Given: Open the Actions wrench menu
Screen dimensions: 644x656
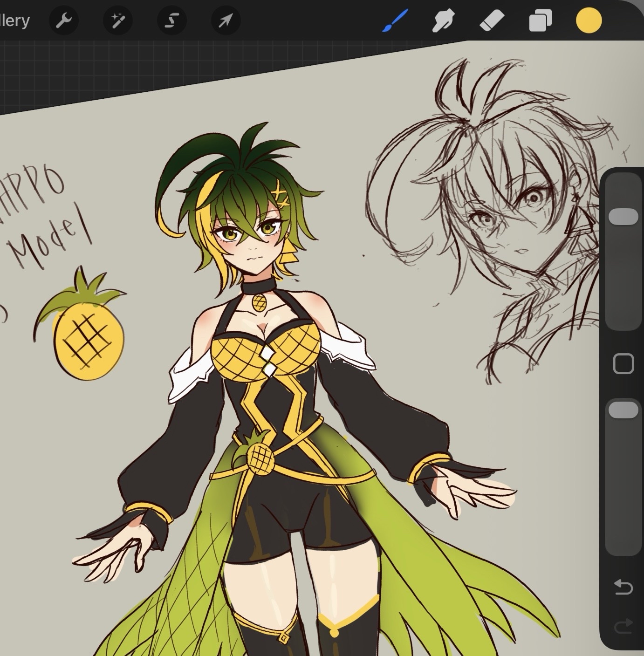Looking at the screenshot, I should pyautogui.click(x=64, y=21).
